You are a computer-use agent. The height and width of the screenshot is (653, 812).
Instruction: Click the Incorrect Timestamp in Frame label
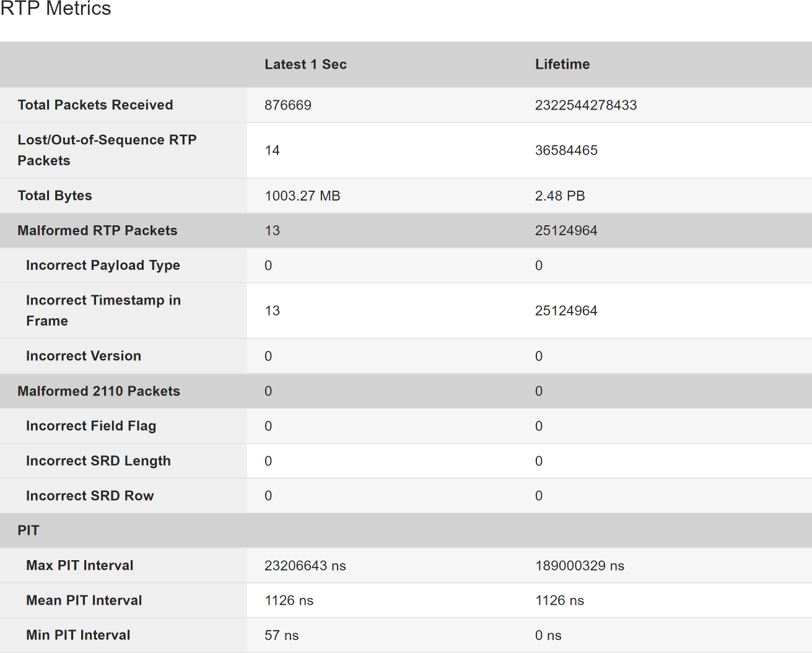[103, 311]
